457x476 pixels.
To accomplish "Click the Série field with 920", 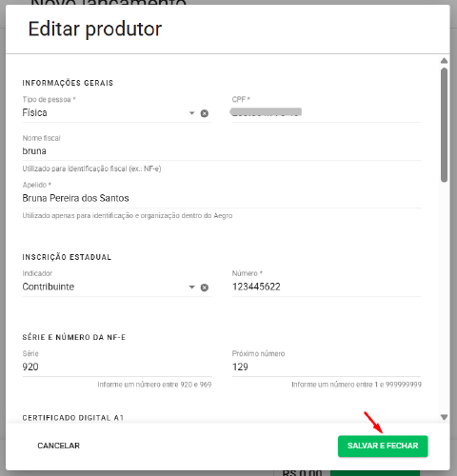I will tap(117, 367).
